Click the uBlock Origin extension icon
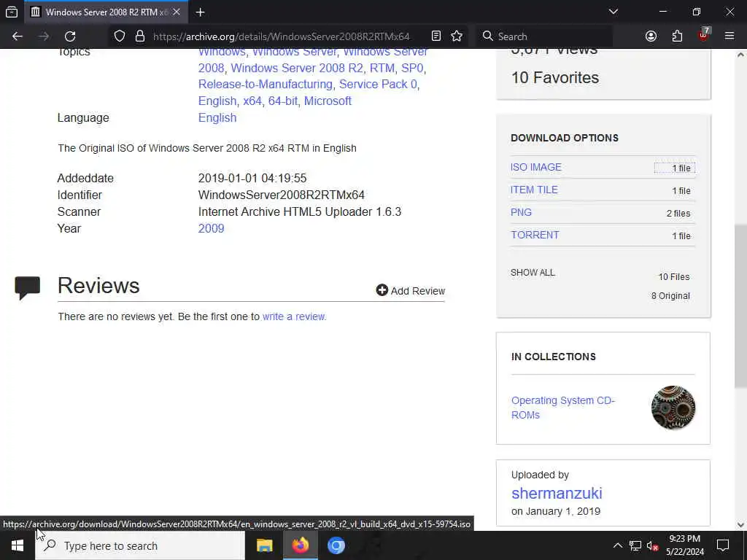The image size is (747, 560). [704, 35]
